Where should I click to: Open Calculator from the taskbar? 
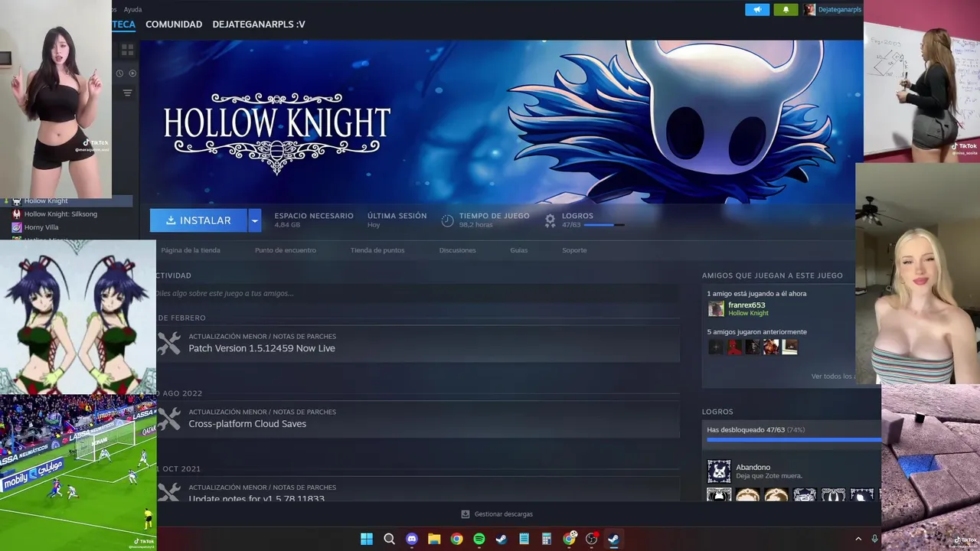(x=547, y=539)
